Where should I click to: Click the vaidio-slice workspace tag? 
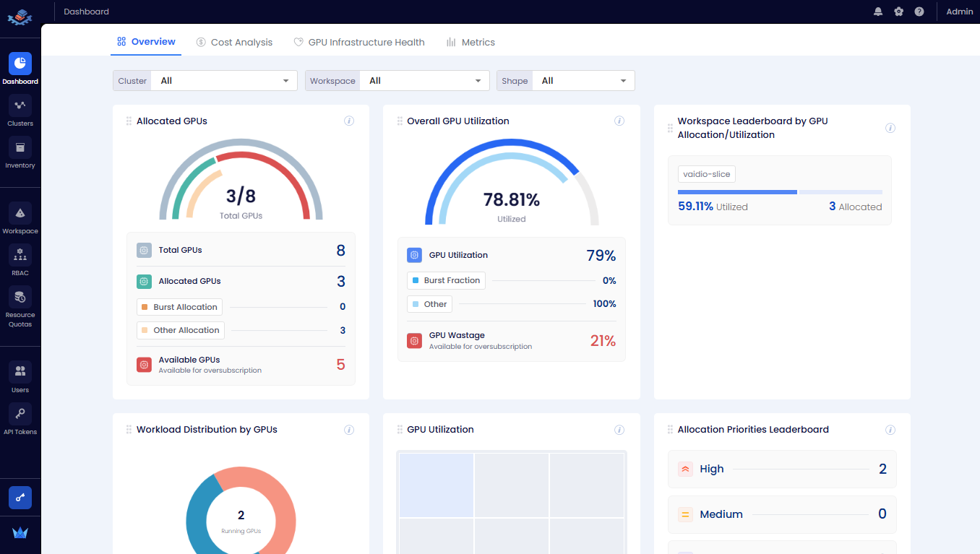pyautogui.click(x=706, y=174)
